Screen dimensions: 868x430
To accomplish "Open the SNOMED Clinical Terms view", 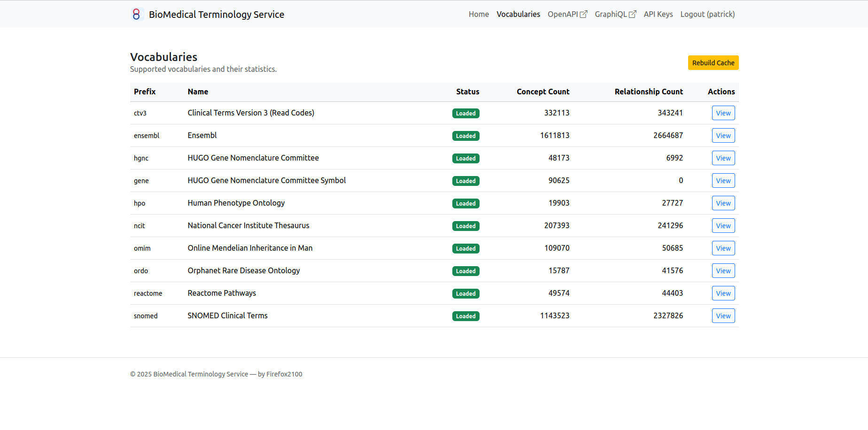I will click(723, 316).
